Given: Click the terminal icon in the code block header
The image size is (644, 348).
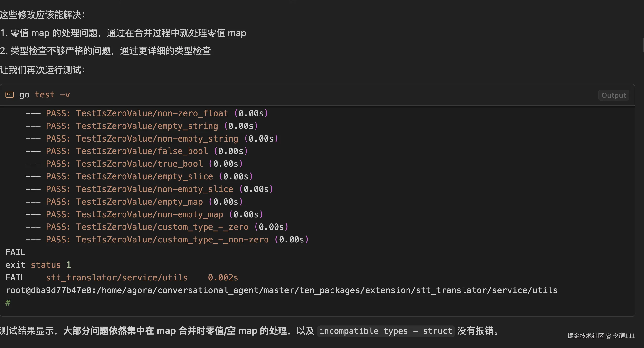Looking at the screenshot, I should coord(9,95).
